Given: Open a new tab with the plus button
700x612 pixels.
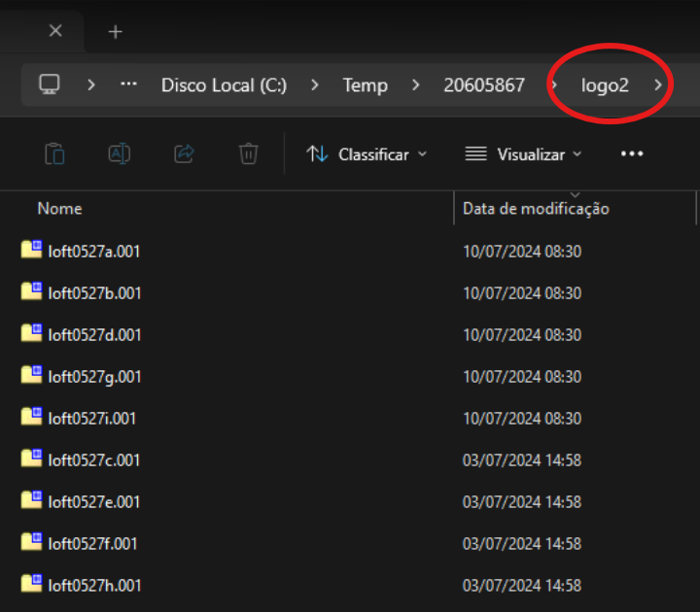Looking at the screenshot, I should pyautogui.click(x=115, y=32).
